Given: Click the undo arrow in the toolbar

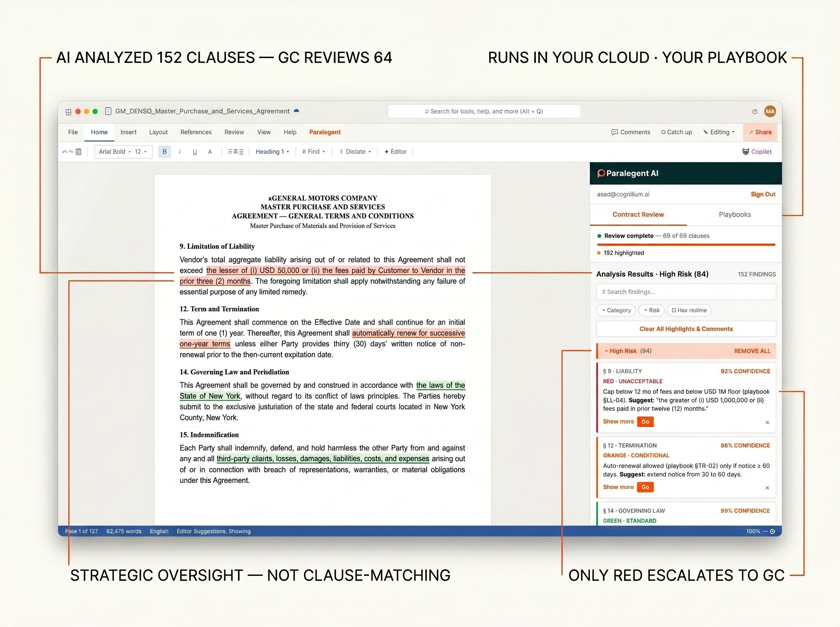Looking at the screenshot, I should tap(64, 152).
